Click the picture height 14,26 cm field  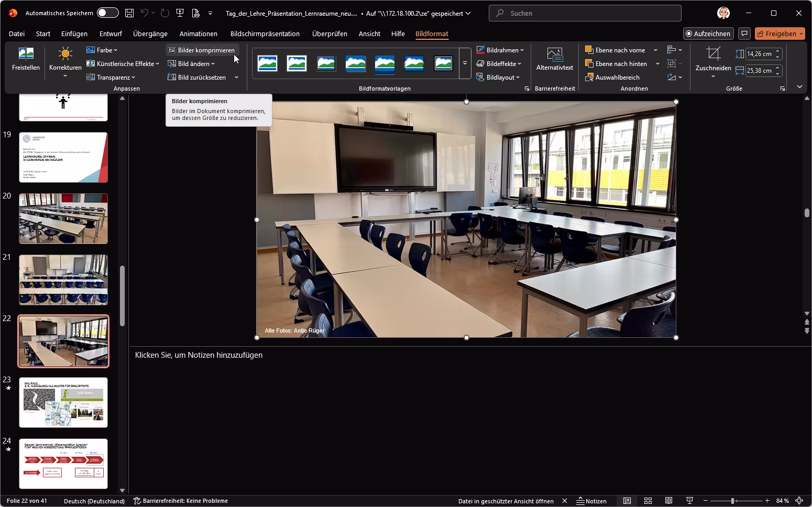(760, 54)
